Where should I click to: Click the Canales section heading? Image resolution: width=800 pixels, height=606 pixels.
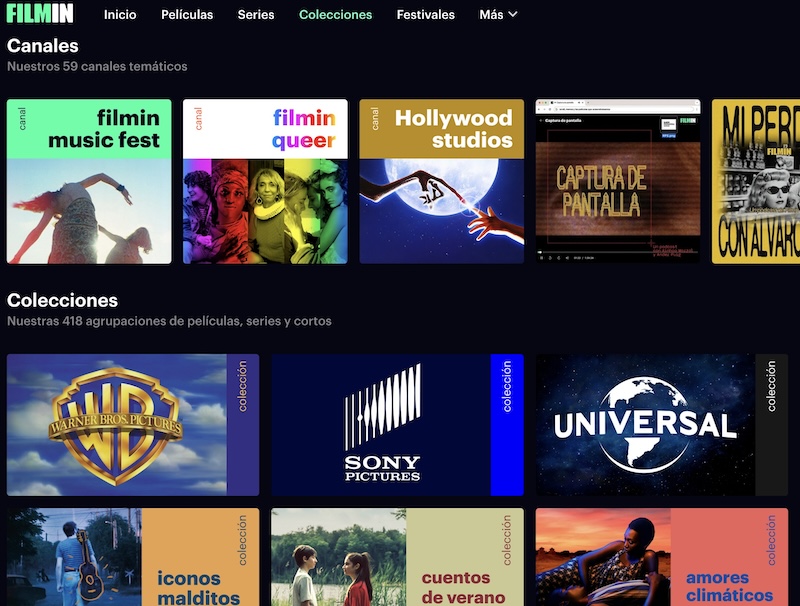43,46
